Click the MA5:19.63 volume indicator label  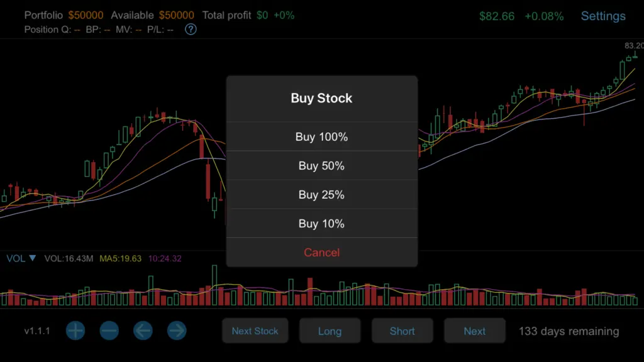[x=120, y=258]
